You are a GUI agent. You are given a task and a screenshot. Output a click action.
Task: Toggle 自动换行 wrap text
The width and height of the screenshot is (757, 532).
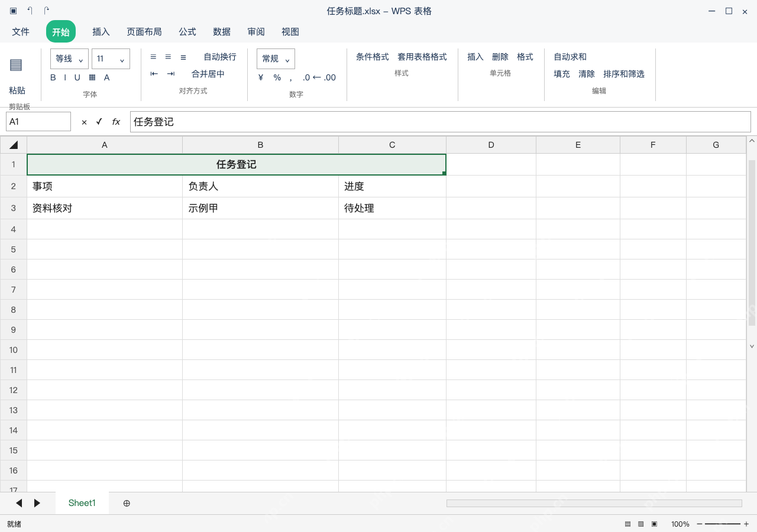[x=220, y=57]
